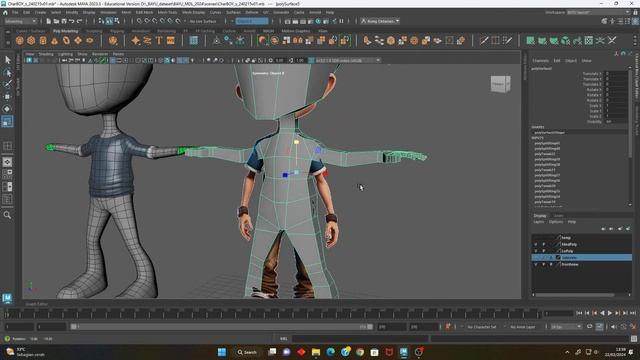Click the Redo arrow icon
Image resolution: width=640 pixels, height=360 pixels.
point(79,21)
